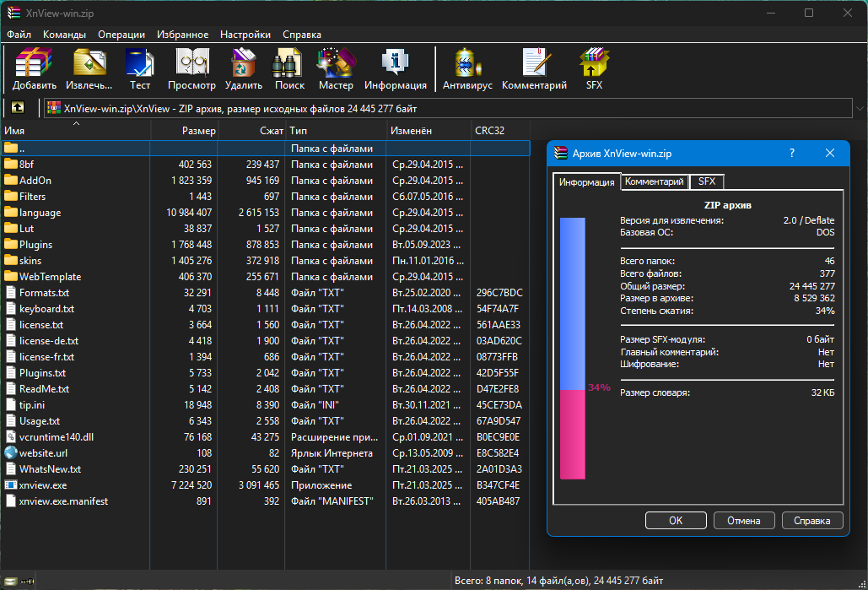Select the xnview.exe file in list
The height and width of the screenshot is (590, 868).
pyautogui.click(x=43, y=485)
